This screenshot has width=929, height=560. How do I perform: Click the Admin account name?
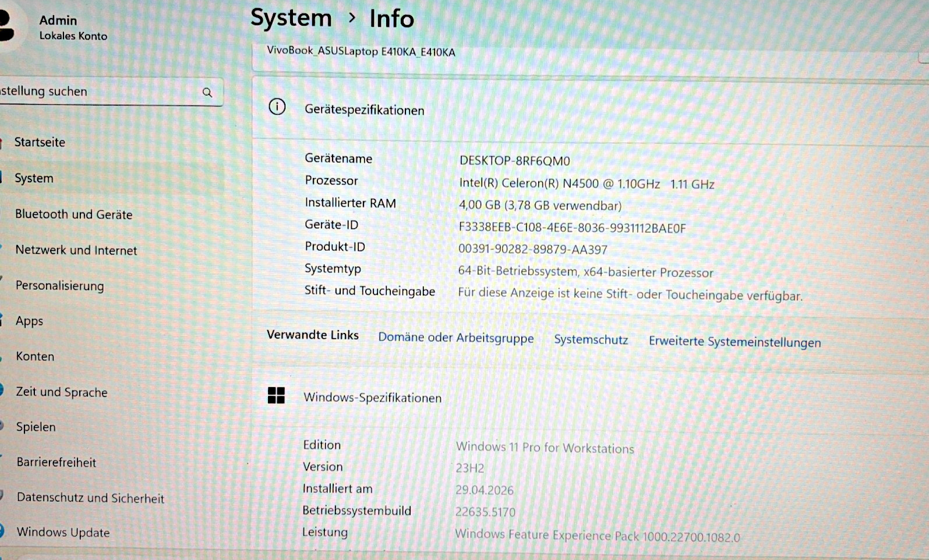coord(58,20)
